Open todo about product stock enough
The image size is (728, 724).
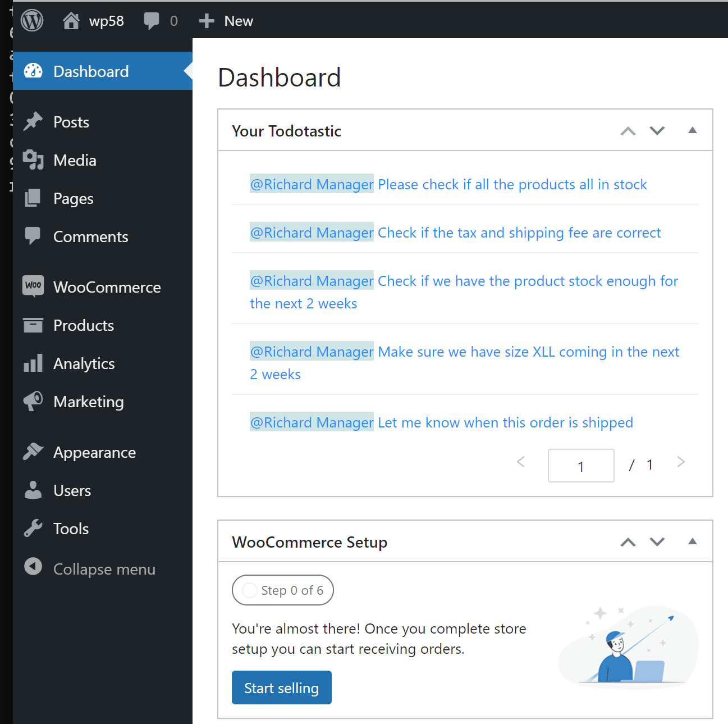tap(464, 292)
